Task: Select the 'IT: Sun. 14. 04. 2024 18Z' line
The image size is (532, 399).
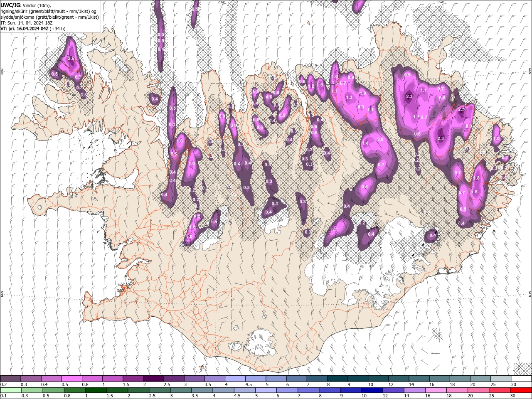Action: point(26,23)
